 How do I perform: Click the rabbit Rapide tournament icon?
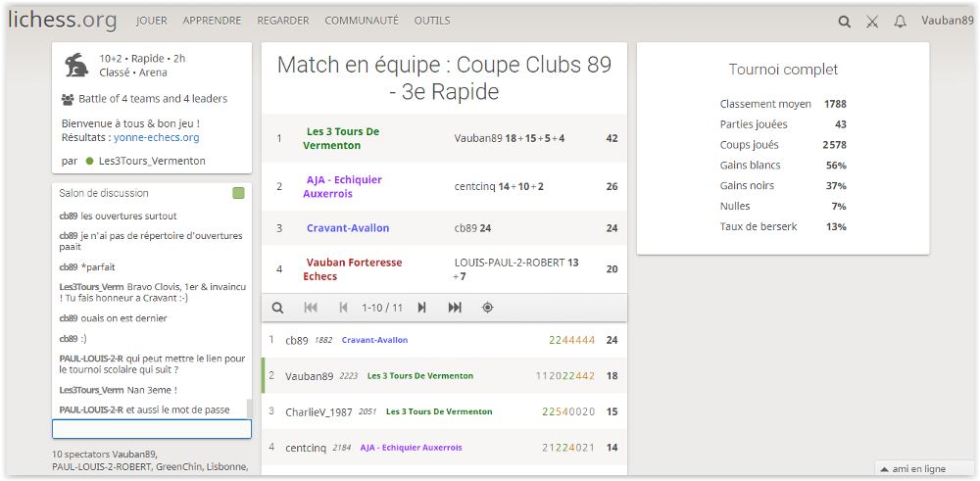tap(76, 66)
